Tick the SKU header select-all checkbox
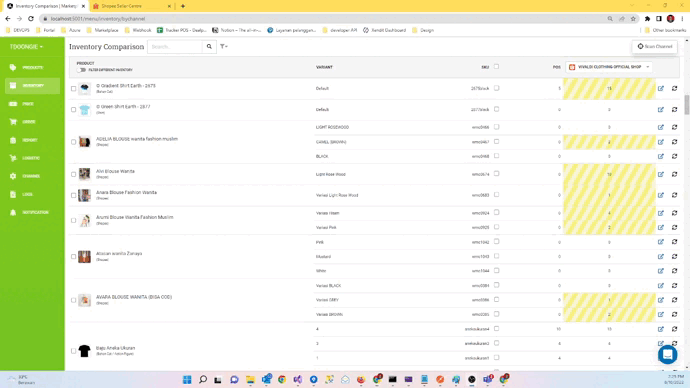 [x=496, y=67]
